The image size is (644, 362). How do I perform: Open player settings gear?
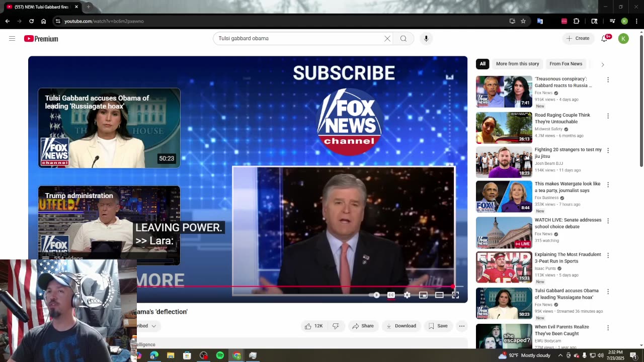tap(407, 295)
